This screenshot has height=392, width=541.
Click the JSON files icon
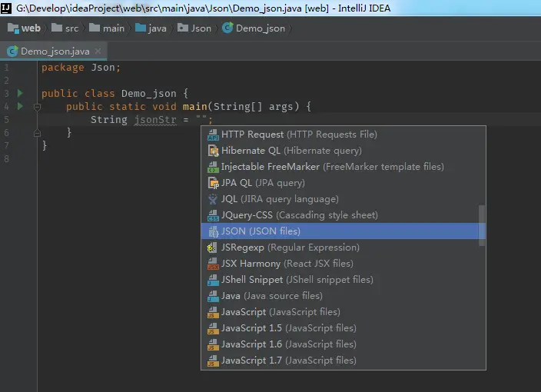213,231
